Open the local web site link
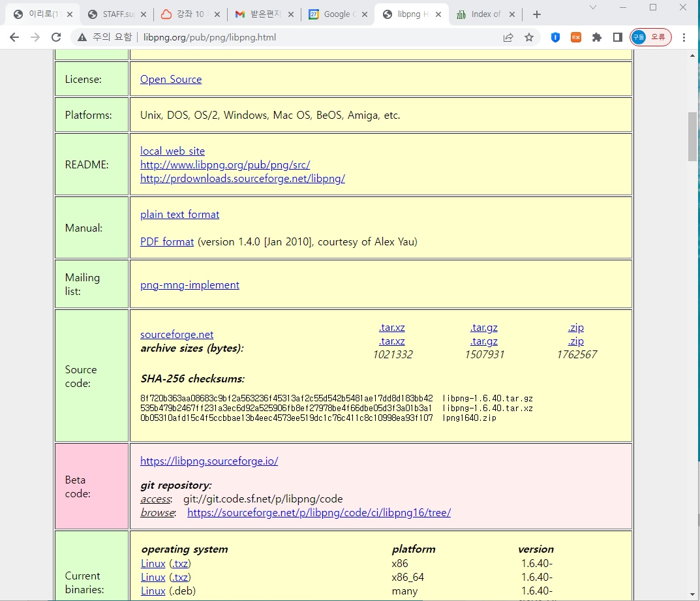Image resolution: width=700 pixels, height=601 pixels. click(172, 151)
